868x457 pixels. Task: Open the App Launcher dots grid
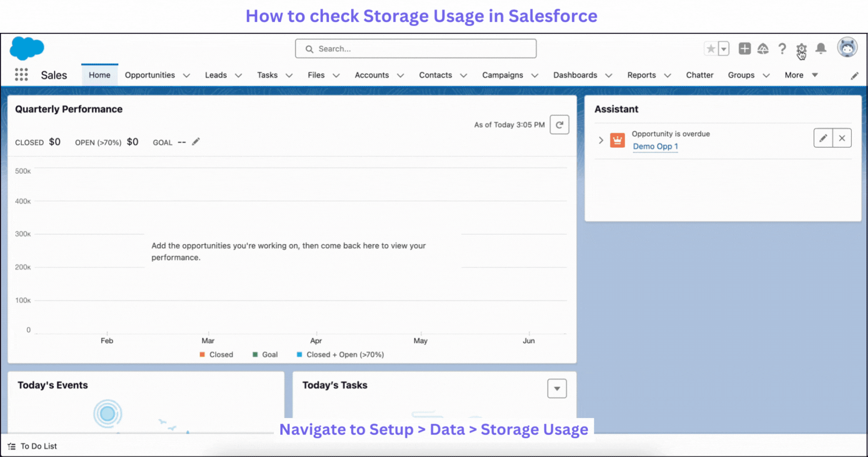click(21, 75)
